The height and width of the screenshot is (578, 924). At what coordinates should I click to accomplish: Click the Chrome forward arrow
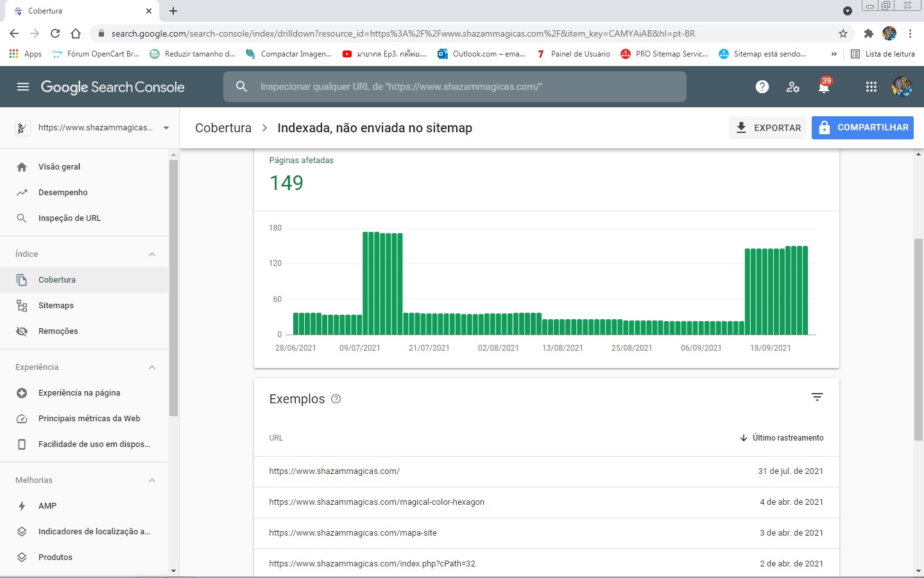click(35, 33)
